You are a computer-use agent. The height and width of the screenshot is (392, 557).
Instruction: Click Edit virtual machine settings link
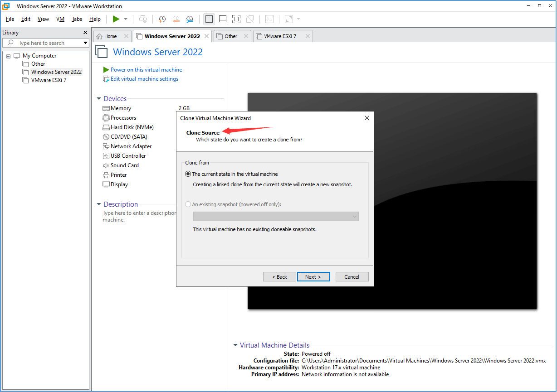(x=144, y=79)
